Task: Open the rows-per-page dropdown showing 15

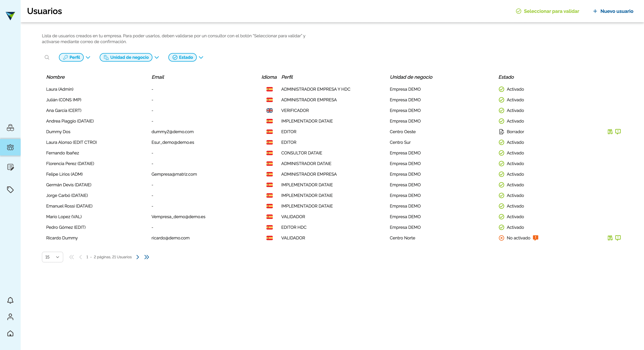Action: (x=52, y=257)
